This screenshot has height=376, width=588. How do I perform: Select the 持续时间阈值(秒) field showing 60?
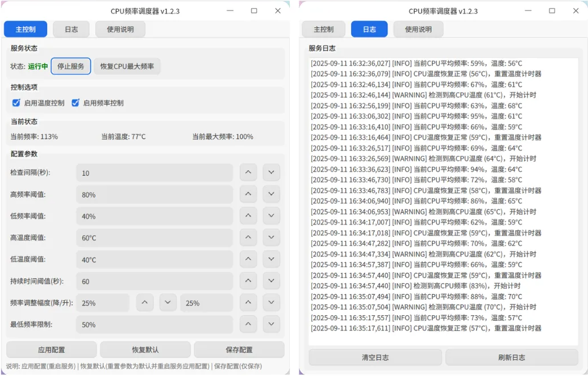[155, 282]
